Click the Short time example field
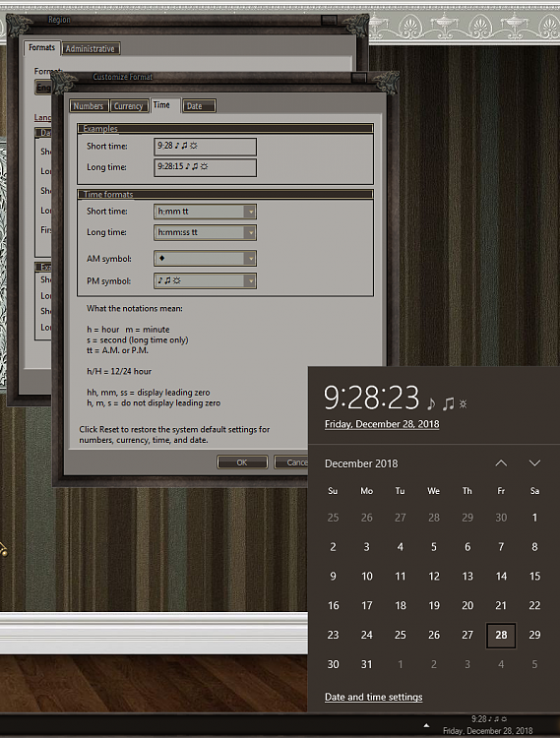 coord(205,147)
